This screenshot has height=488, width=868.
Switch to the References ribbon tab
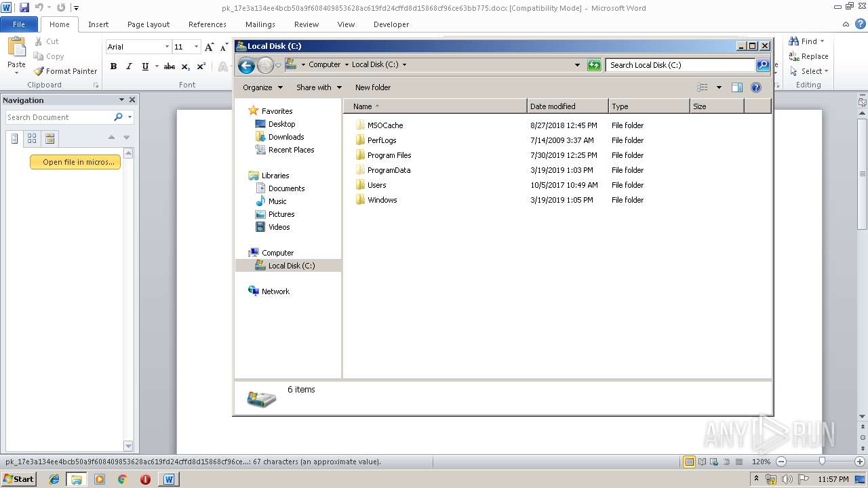[x=208, y=24]
